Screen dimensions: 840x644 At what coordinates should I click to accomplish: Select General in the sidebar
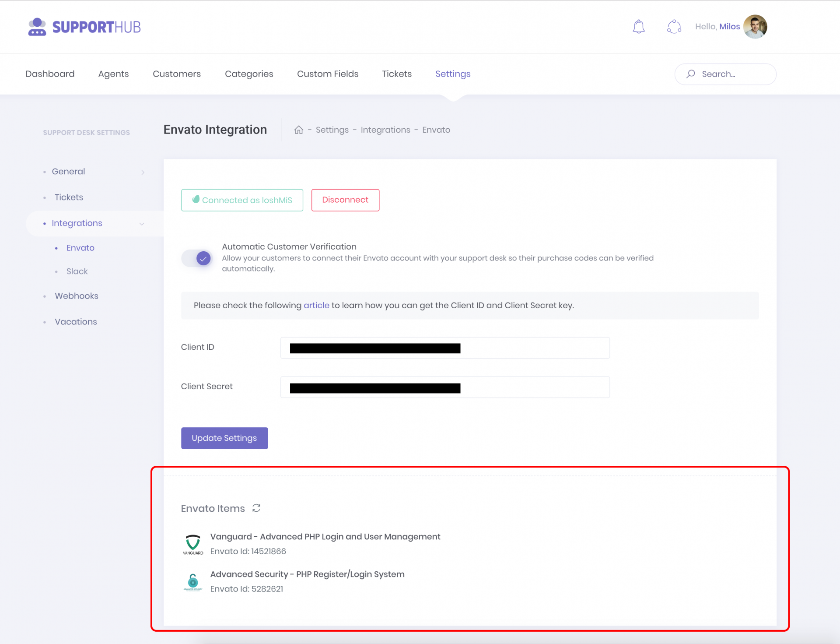tap(68, 172)
